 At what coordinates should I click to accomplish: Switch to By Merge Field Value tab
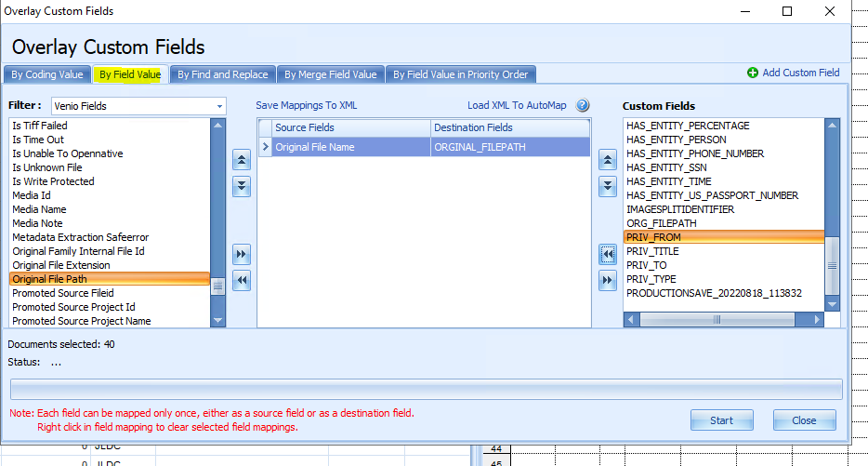tap(331, 74)
